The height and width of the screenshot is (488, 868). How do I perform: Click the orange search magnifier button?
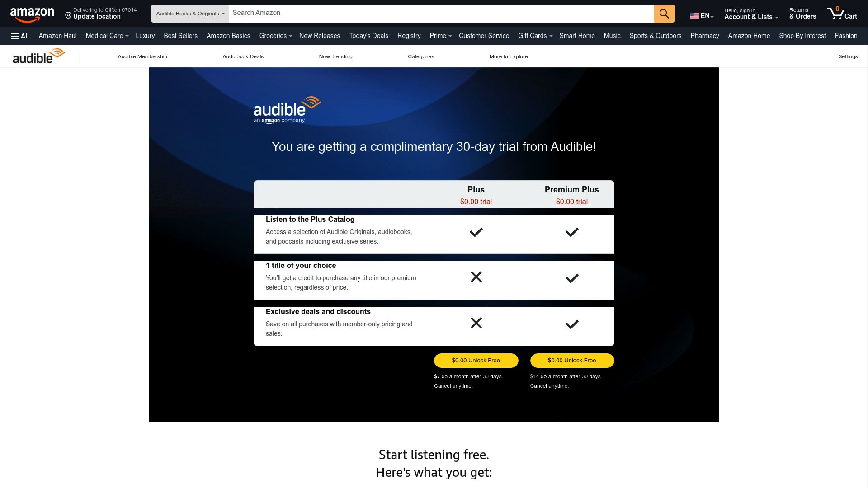tap(664, 14)
